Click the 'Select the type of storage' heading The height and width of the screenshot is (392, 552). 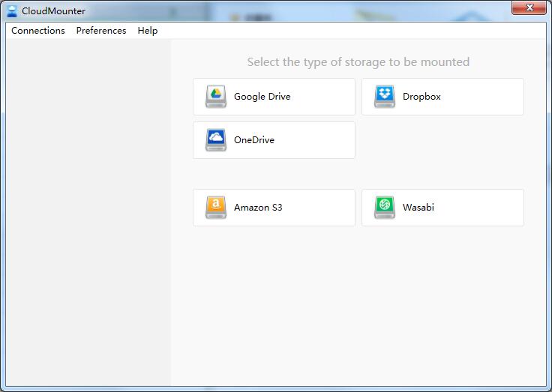click(x=358, y=62)
